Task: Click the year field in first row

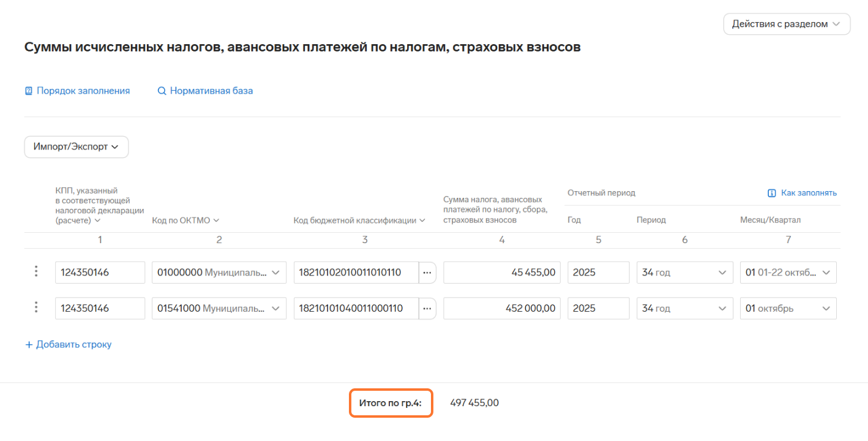Action: (598, 273)
